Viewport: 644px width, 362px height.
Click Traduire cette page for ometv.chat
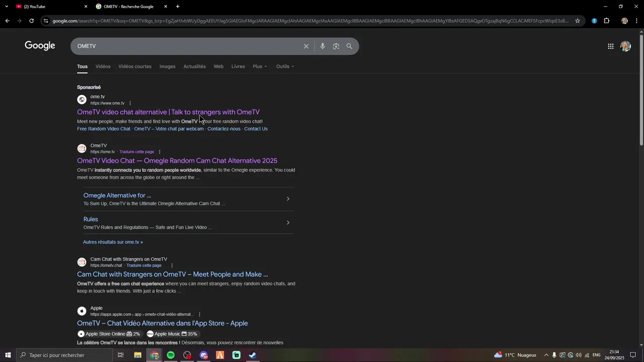[x=144, y=265]
